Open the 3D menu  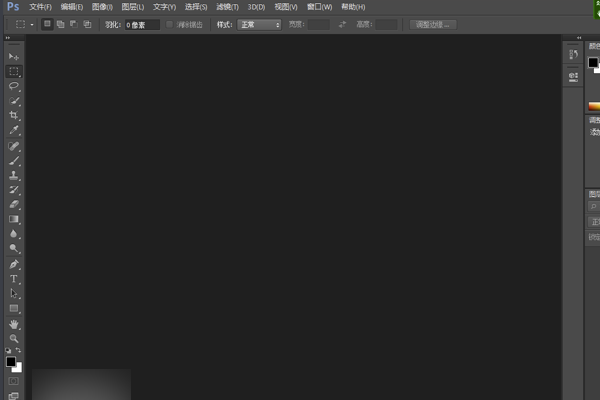coord(256,7)
